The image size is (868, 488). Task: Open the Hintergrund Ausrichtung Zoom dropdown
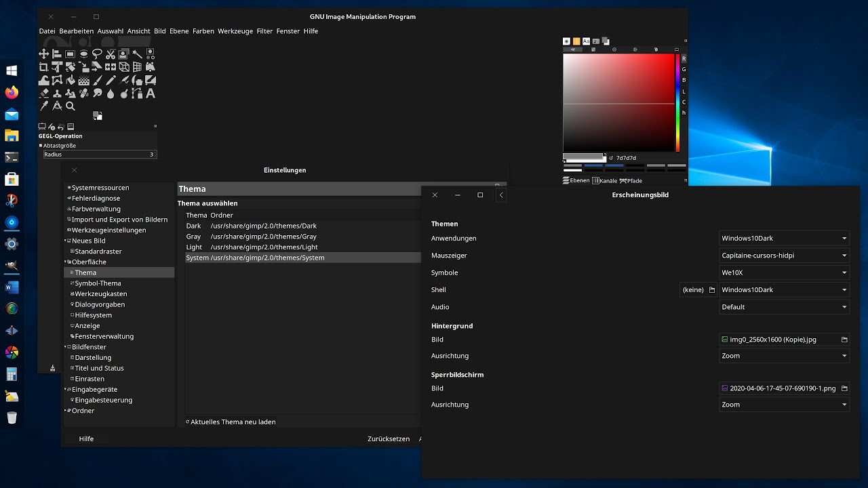point(784,356)
